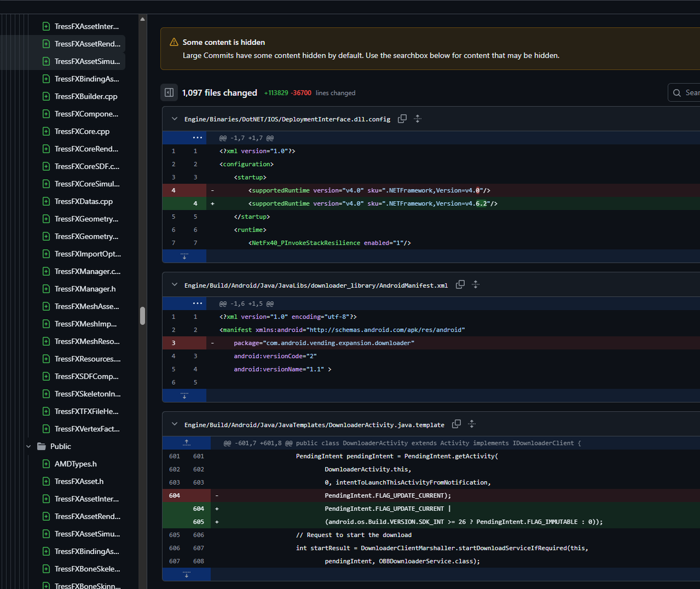Open TressFXManager.c... file in tree
Screen dimensions: 700x589
[86, 271]
